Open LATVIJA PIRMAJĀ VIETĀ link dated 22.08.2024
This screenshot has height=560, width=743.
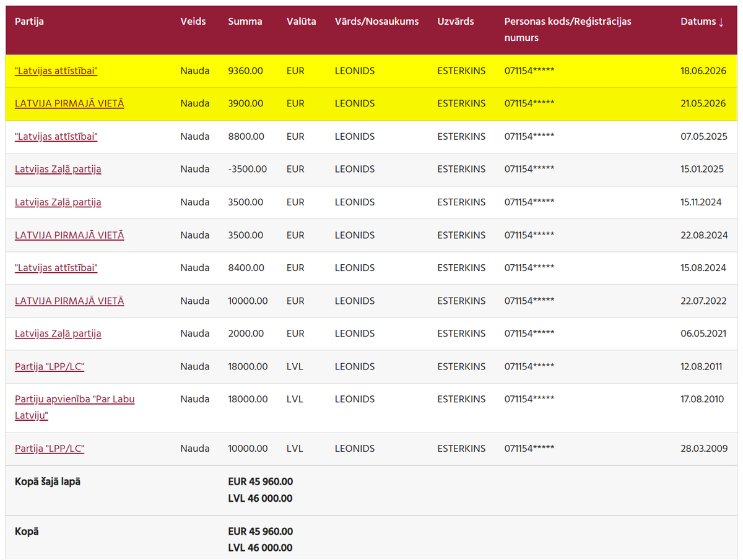click(69, 235)
